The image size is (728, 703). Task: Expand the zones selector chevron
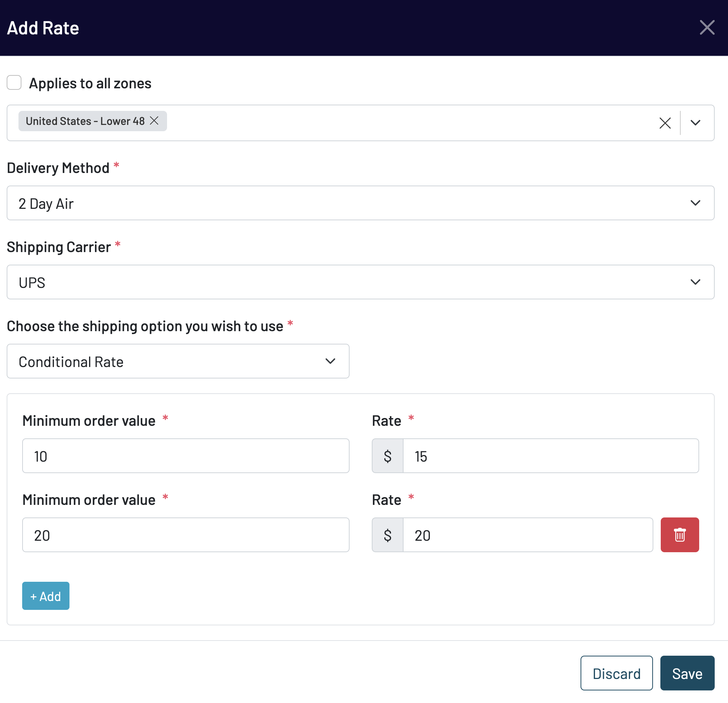695,123
